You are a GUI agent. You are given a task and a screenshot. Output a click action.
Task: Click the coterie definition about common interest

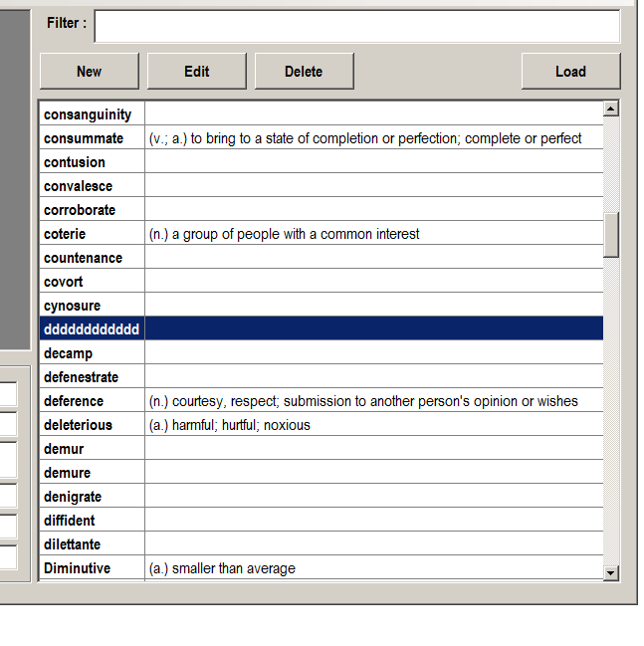284,235
